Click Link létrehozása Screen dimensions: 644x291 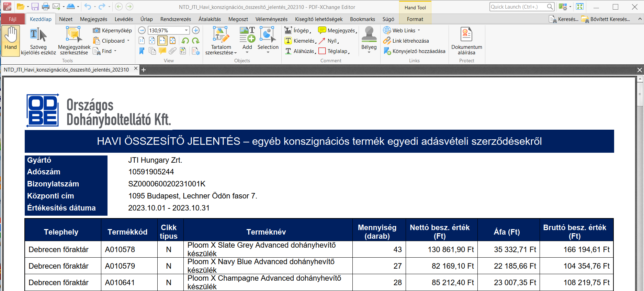(406, 41)
